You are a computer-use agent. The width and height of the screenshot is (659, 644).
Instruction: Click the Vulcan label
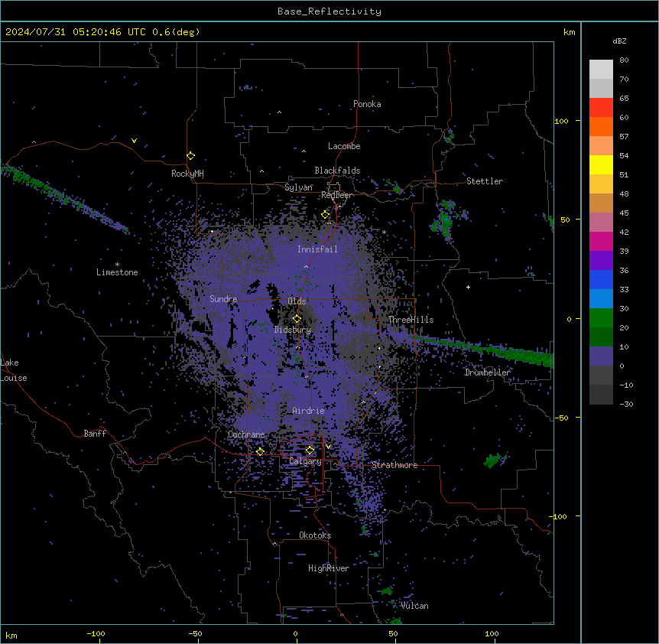pyautogui.click(x=414, y=606)
